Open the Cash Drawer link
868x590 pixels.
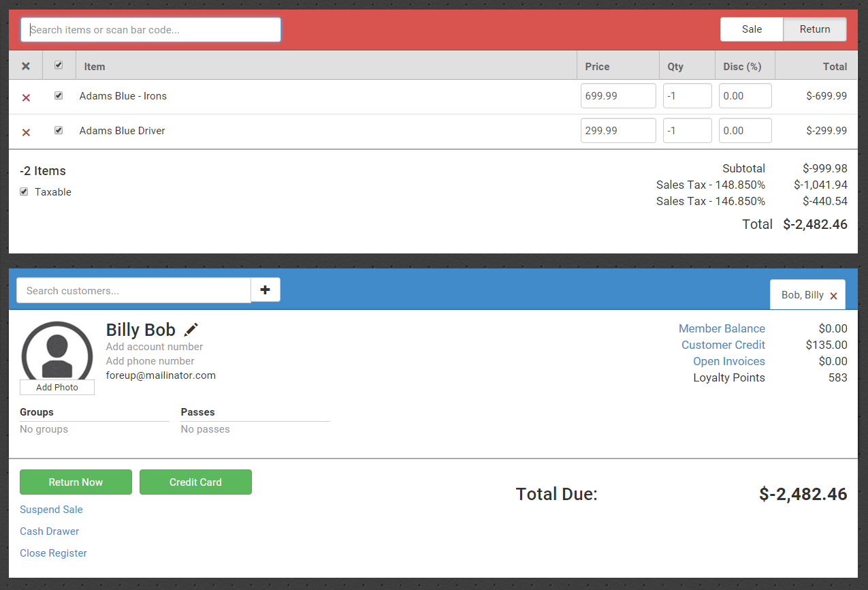tap(50, 531)
